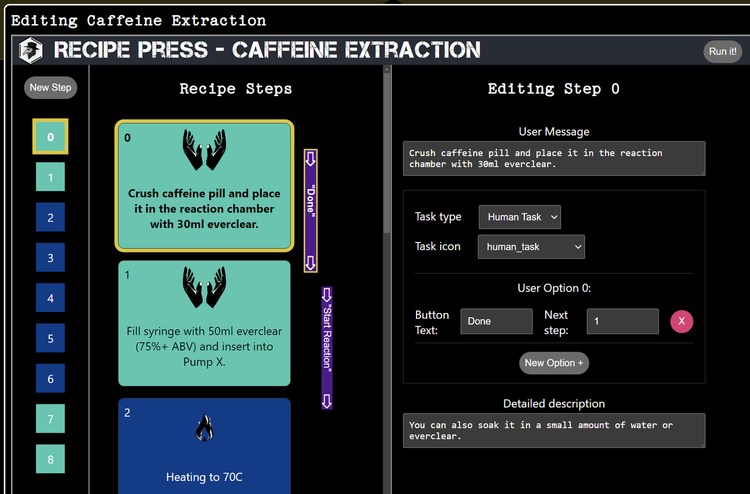
Task: Click the purple "Done" transition arrow
Action: (x=310, y=211)
